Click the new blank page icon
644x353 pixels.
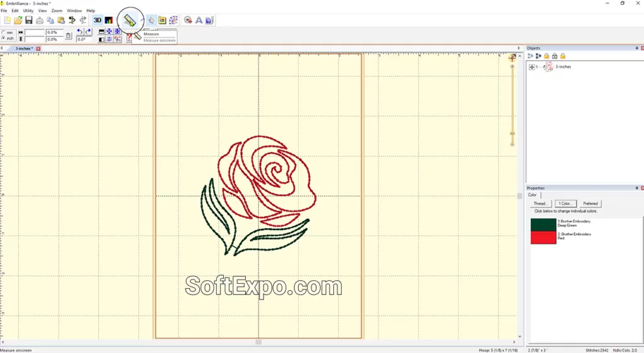click(8, 20)
